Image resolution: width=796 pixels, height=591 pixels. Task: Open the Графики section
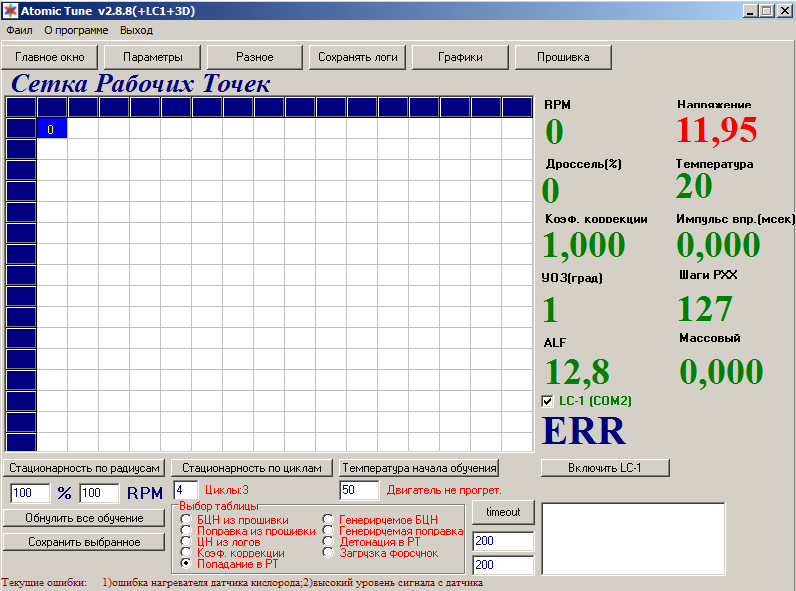pyautogui.click(x=460, y=57)
